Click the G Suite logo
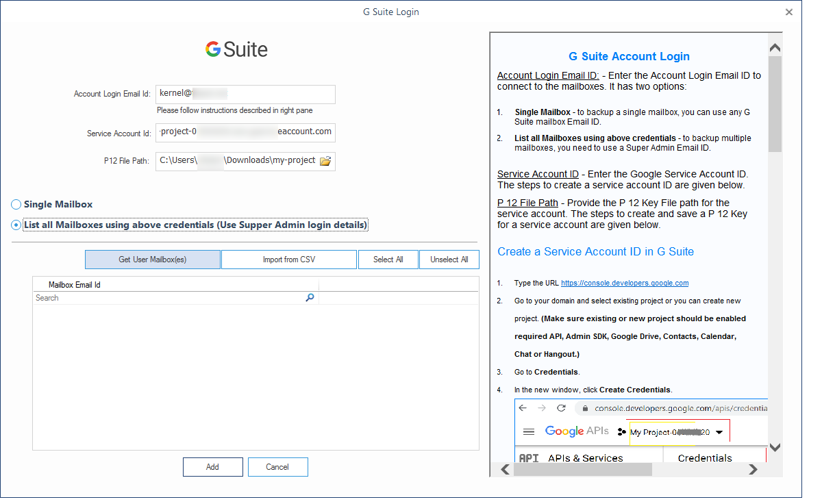This screenshot has height=504, width=822. click(236, 49)
